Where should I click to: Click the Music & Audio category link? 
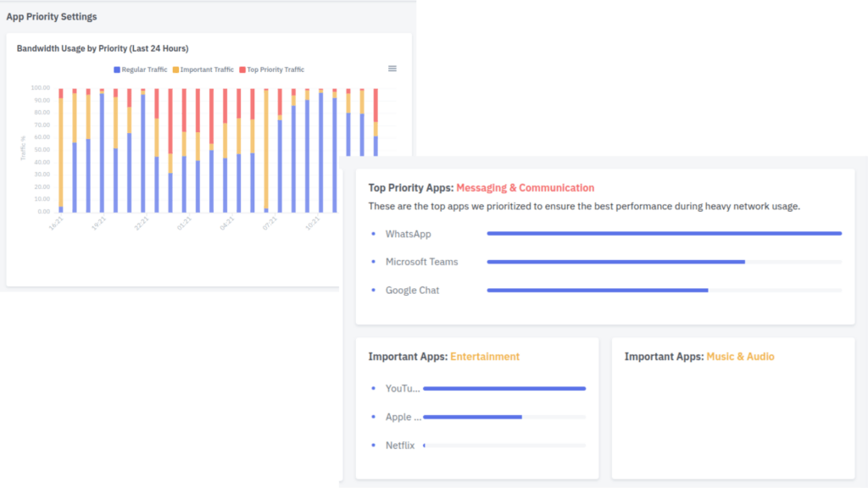[740, 357]
